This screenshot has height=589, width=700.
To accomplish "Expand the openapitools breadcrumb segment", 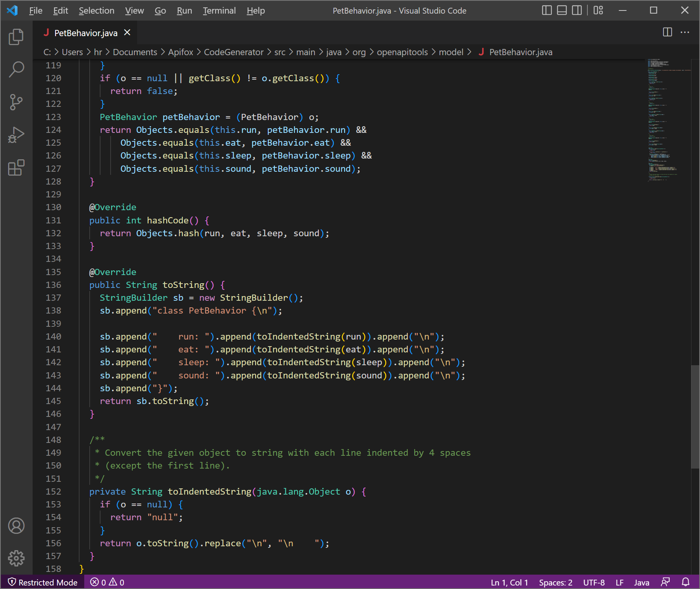I will [402, 52].
